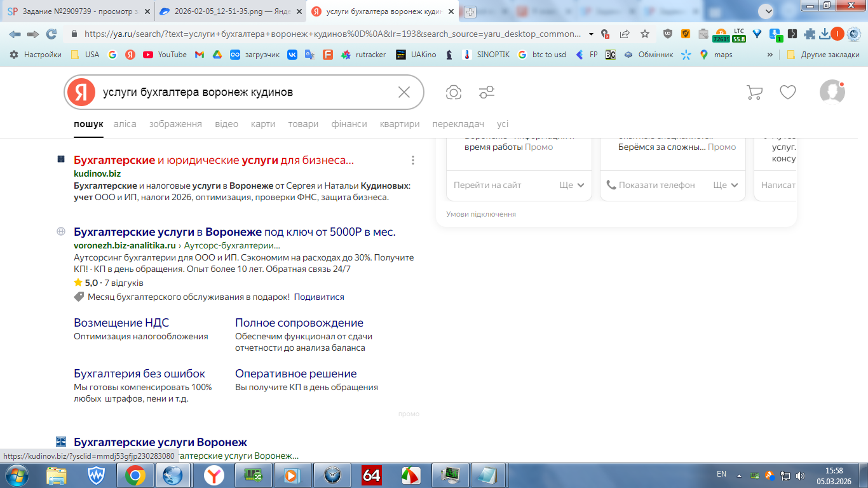Open the Google Chrome taskbar icon
The width and height of the screenshot is (868, 488).
pyautogui.click(x=135, y=475)
